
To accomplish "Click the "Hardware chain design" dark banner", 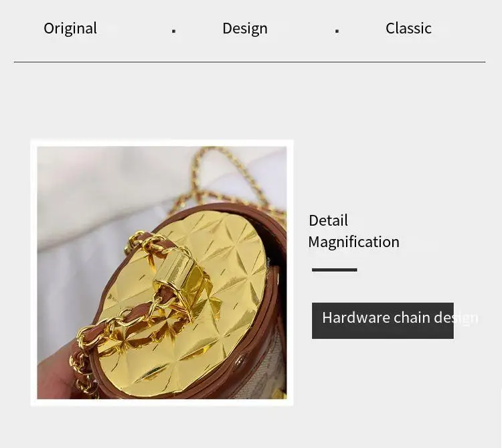I will click(383, 321).
